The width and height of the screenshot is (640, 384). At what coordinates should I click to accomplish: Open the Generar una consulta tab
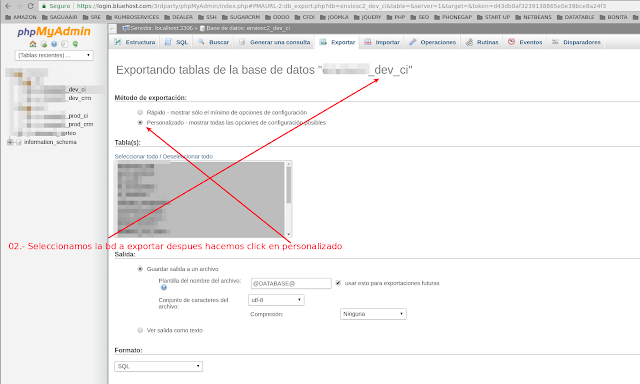pos(274,42)
